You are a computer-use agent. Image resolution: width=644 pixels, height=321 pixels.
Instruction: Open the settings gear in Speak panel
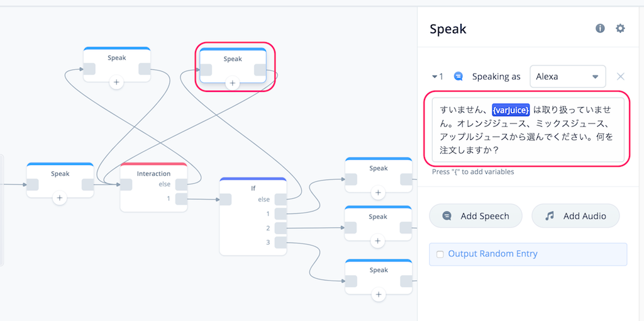[619, 28]
